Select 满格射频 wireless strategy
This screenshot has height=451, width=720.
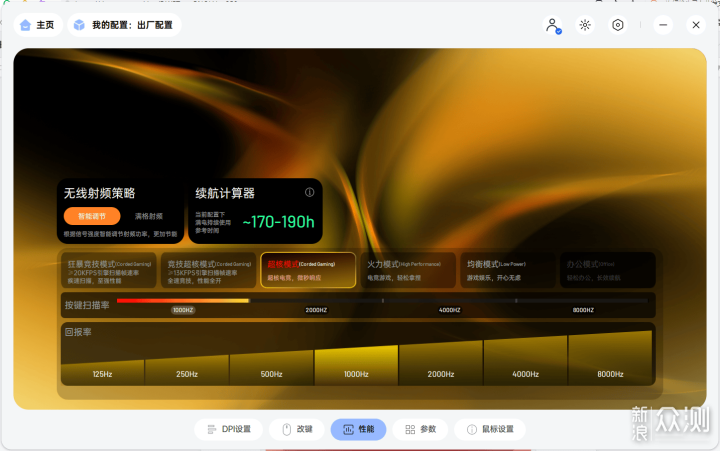coord(149,216)
